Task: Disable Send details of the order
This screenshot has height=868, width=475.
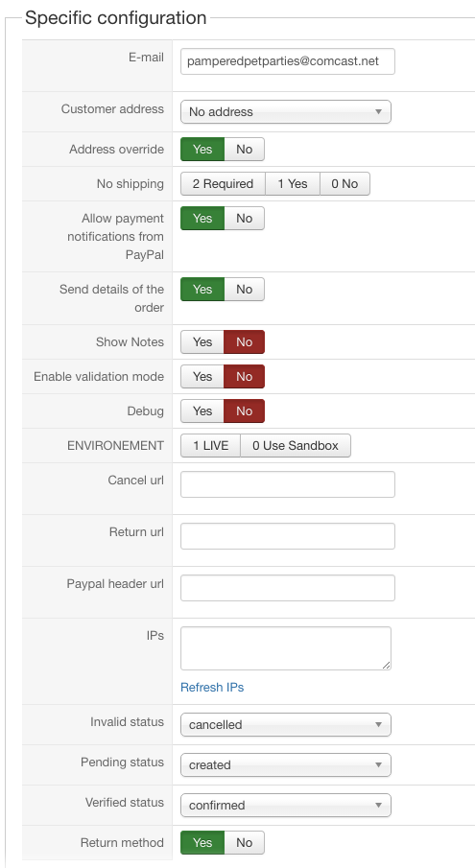Action: 244,290
